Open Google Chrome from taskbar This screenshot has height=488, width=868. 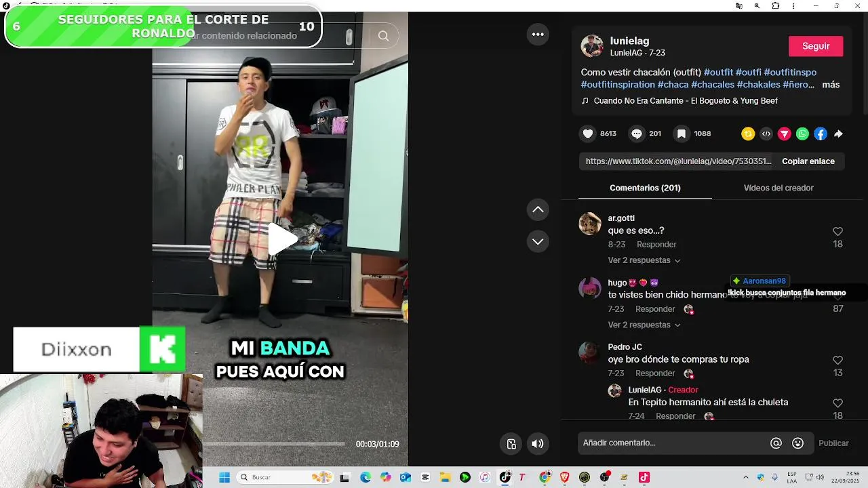(x=545, y=477)
